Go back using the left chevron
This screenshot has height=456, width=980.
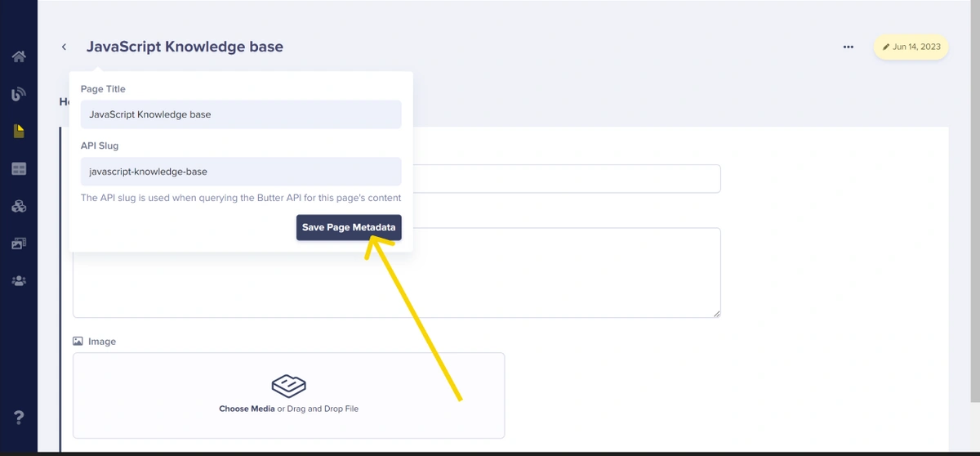pos(64,47)
